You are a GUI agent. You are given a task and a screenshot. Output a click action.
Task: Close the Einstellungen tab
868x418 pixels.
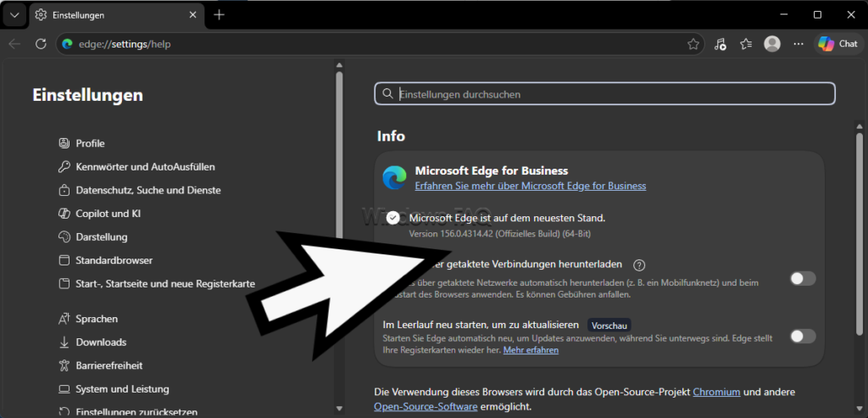point(192,15)
